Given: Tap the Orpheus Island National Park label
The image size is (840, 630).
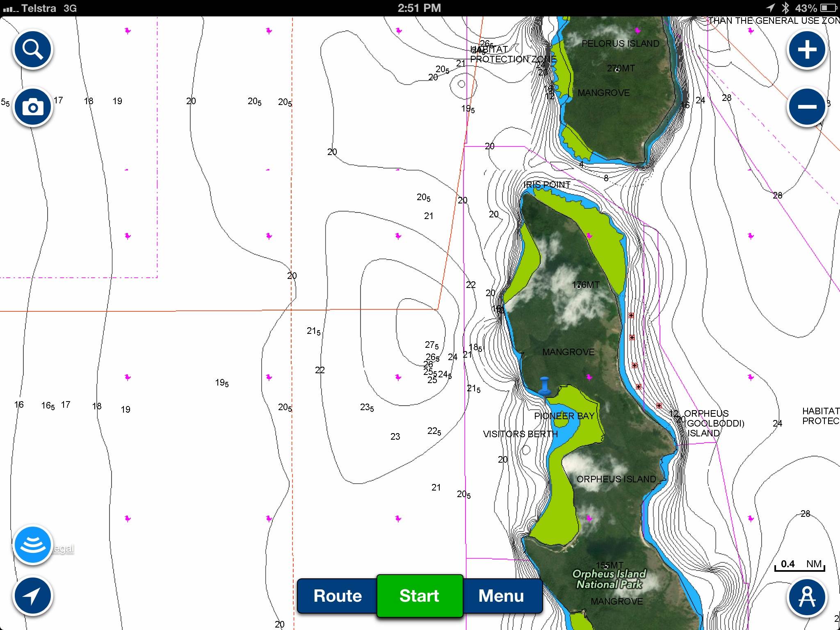Looking at the screenshot, I should 609,579.
